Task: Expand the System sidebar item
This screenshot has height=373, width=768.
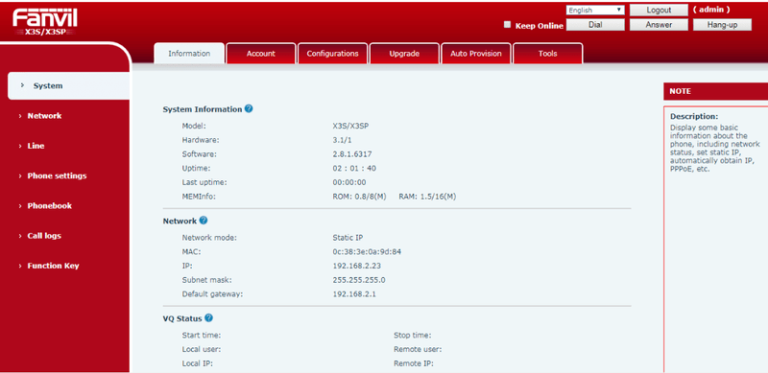Action: pos(69,86)
